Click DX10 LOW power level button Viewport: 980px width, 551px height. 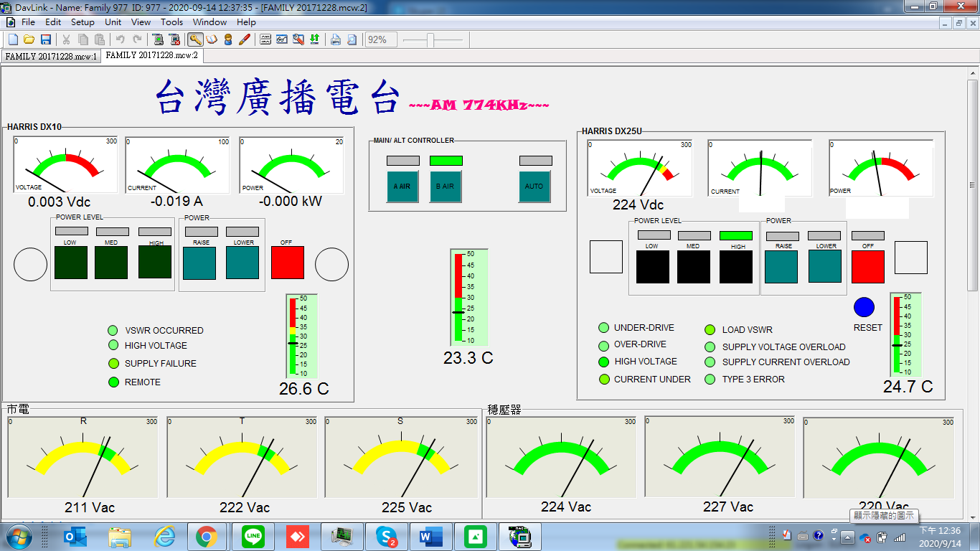coord(70,262)
